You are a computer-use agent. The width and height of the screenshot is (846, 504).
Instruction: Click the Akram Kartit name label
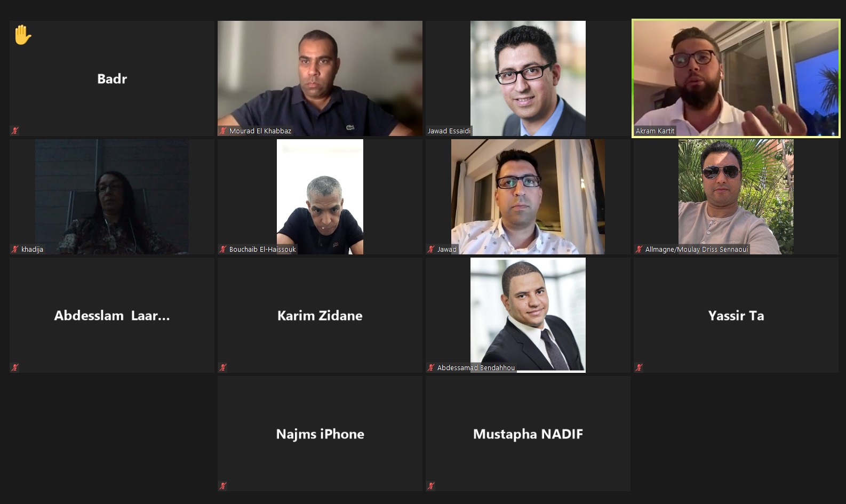[655, 131]
